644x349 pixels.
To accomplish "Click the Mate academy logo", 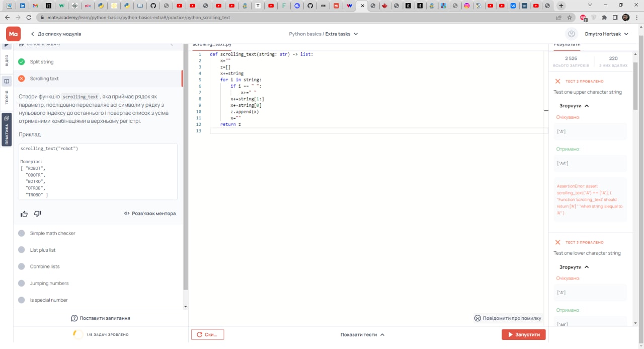I will (14, 34).
